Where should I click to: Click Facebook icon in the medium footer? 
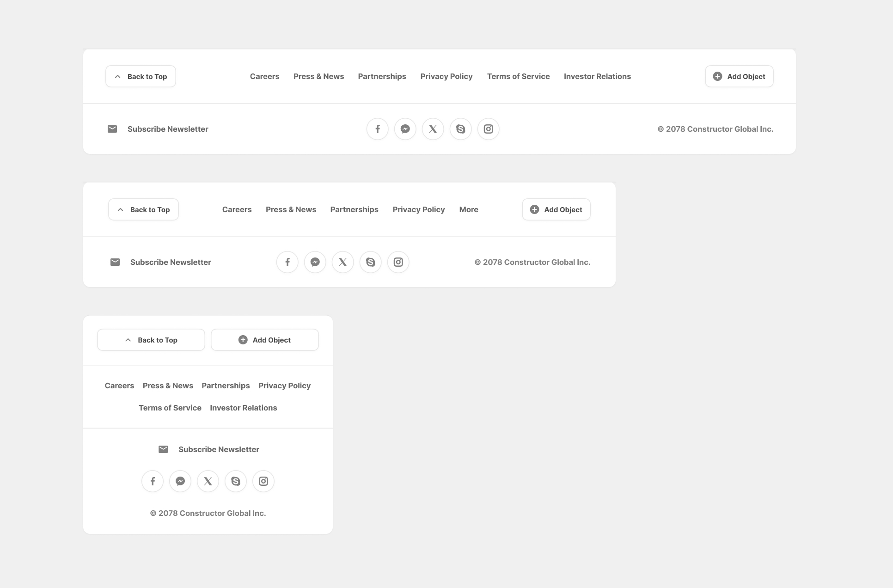click(287, 262)
